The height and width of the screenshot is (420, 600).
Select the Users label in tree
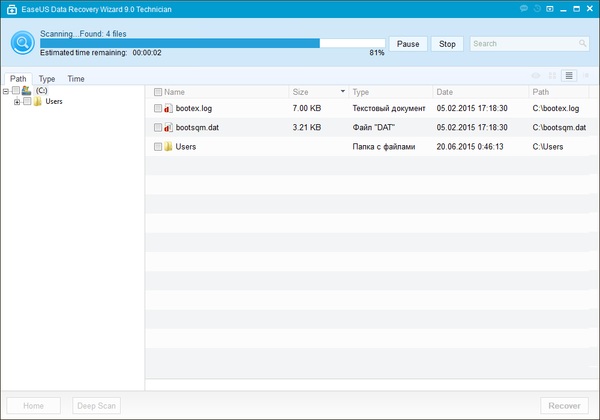pos(54,101)
